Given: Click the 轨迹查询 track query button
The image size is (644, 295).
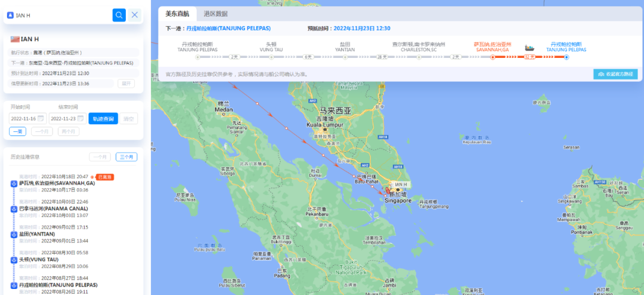Looking at the screenshot, I should (x=103, y=119).
